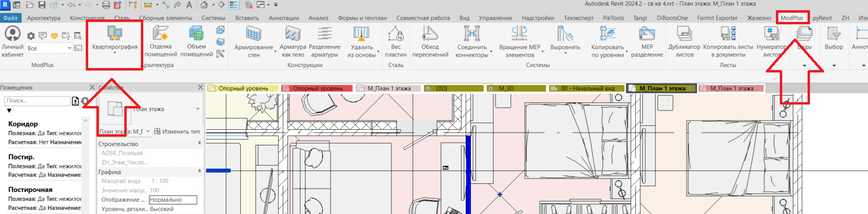Run the Обход пересечений tool
The height and width of the screenshot is (214, 868).
tap(430, 41)
